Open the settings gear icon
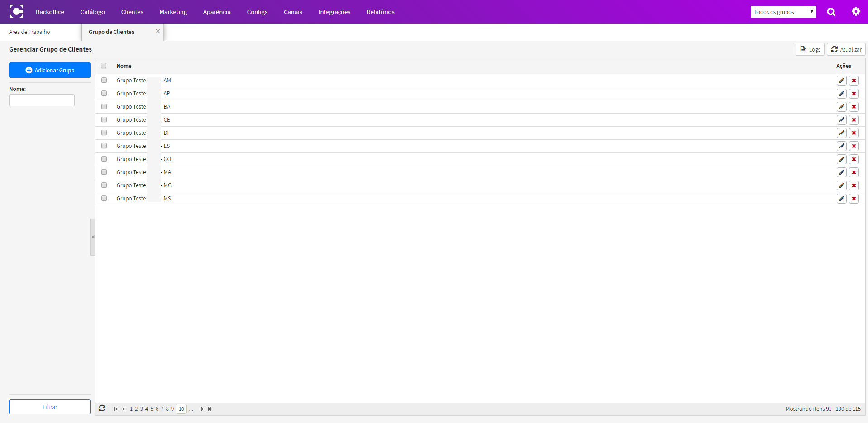This screenshot has width=868, height=423. (x=856, y=12)
